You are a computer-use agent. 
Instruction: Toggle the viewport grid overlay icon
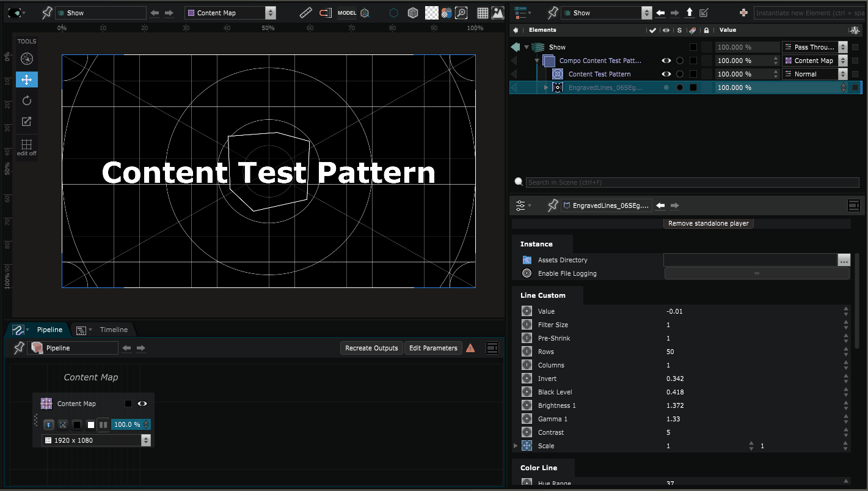tap(483, 13)
